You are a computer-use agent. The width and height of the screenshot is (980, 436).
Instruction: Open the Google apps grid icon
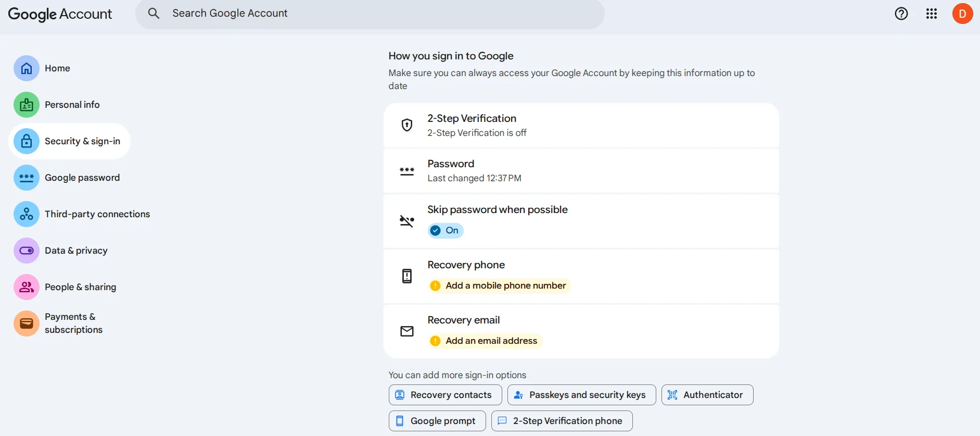click(x=932, y=14)
